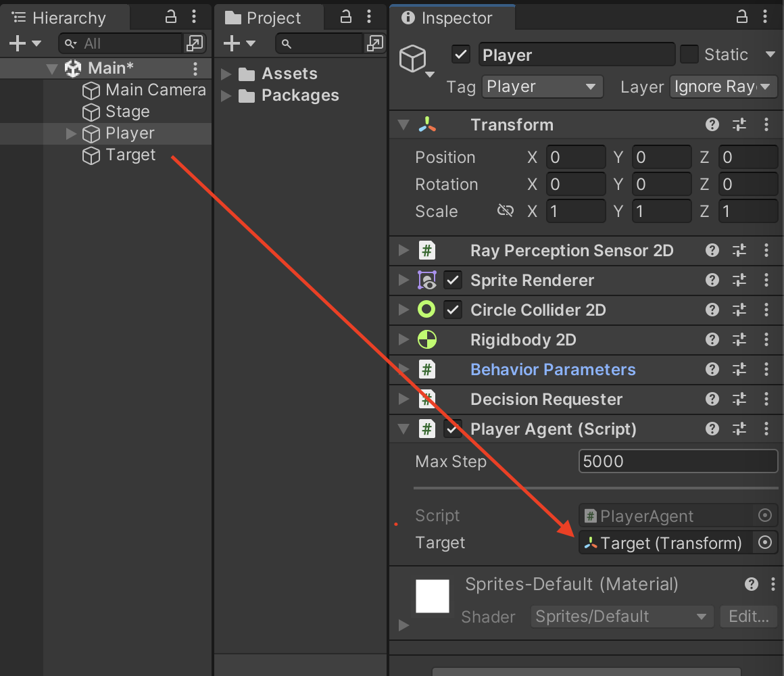Open the Target object picker circle icon

point(765,543)
